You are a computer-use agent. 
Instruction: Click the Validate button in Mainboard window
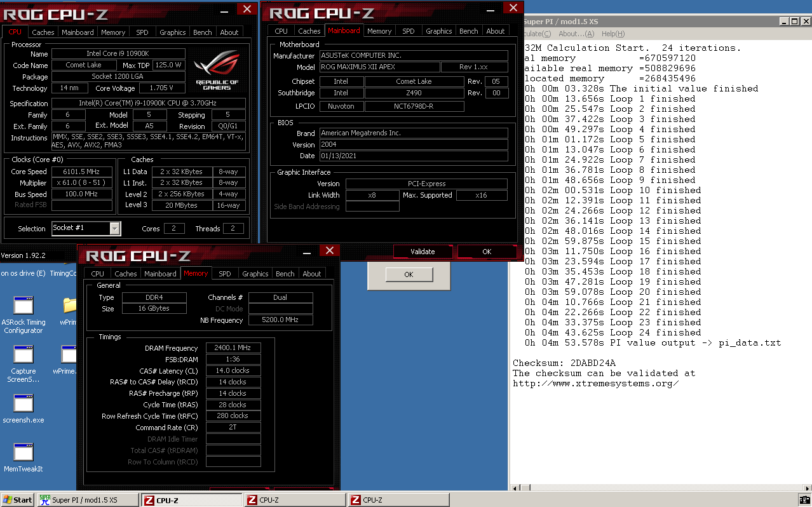click(x=423, y=252)
